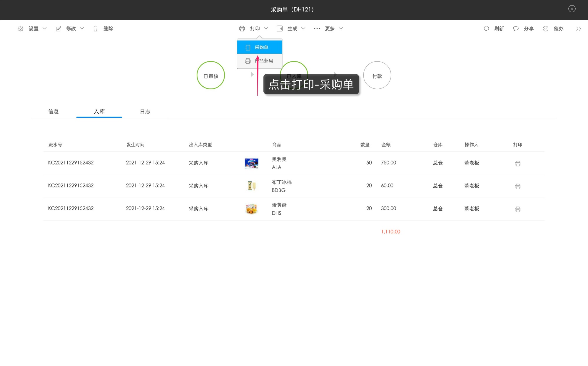
Task: Click the 修改 edit pencil icon
Action: point(59,28)
